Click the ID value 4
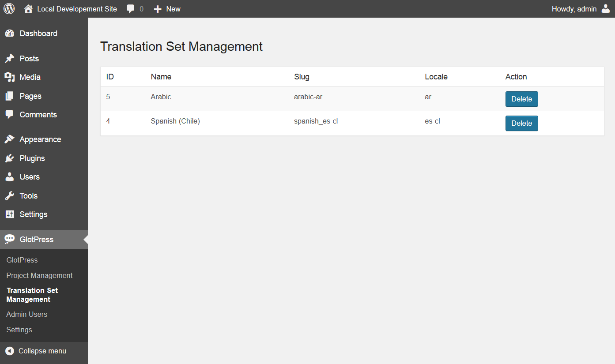Screen dimensions: 615x364 [108, 121]
